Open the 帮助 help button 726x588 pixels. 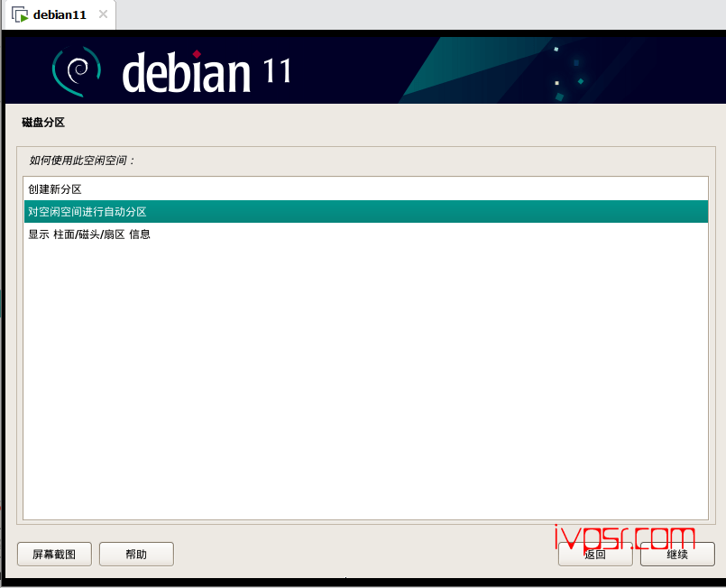(136, 555)
